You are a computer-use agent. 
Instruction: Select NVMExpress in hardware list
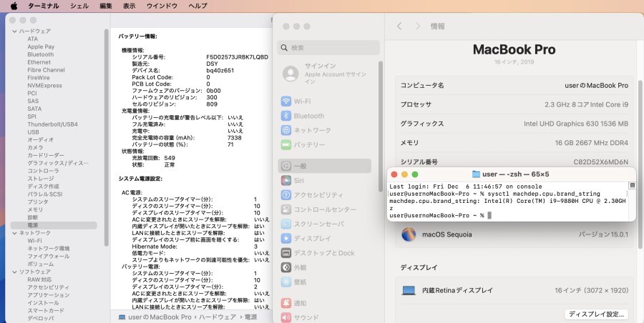[44, 86]
